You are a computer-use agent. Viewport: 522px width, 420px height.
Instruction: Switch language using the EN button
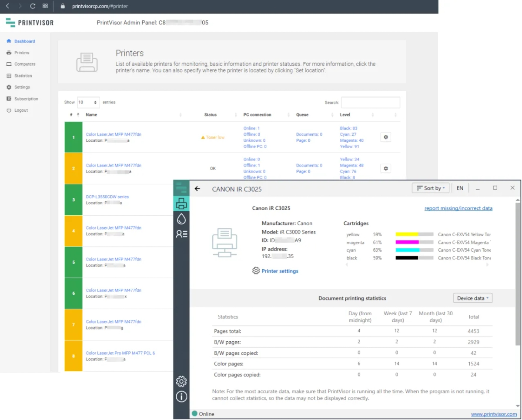[x=460, y=188]
